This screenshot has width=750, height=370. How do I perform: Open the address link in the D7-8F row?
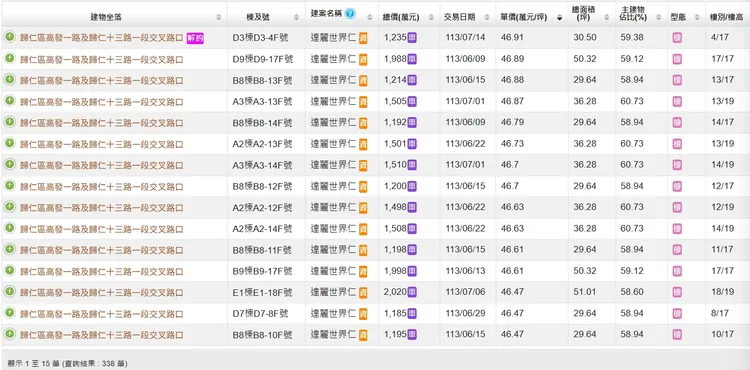(101, 315)
